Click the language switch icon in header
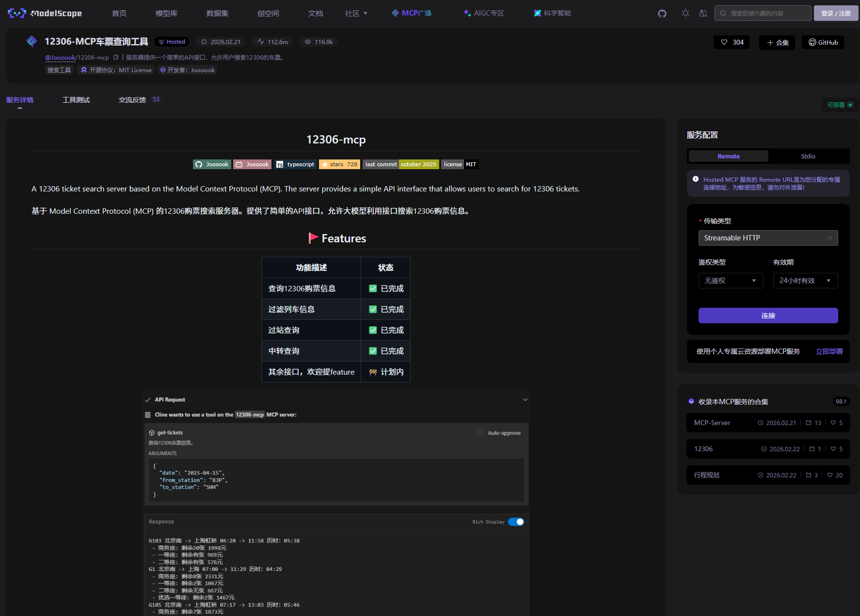The image size is (860, 616). (x=703, y=13)
